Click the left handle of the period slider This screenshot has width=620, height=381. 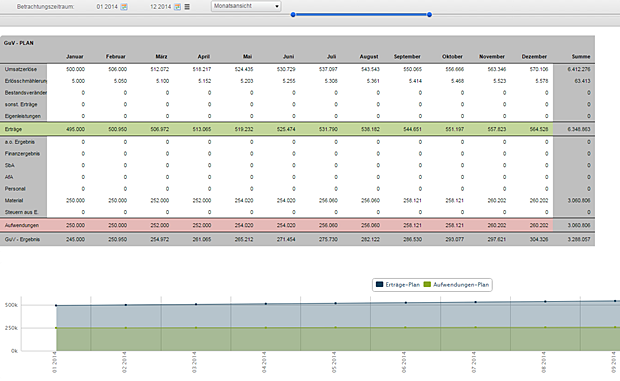pos(293,15)
